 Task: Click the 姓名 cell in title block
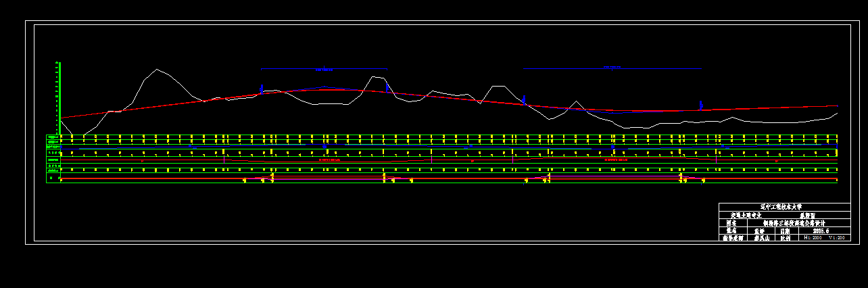731,231
